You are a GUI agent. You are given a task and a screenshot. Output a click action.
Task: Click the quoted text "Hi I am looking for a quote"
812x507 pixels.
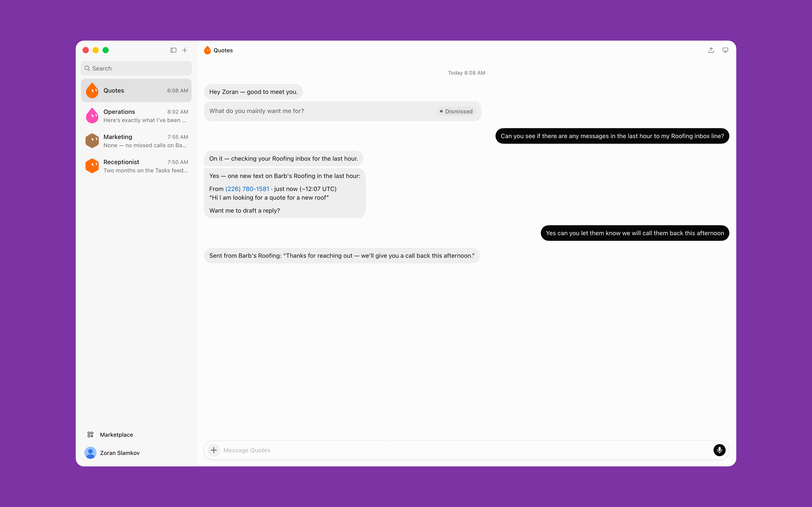269,198
